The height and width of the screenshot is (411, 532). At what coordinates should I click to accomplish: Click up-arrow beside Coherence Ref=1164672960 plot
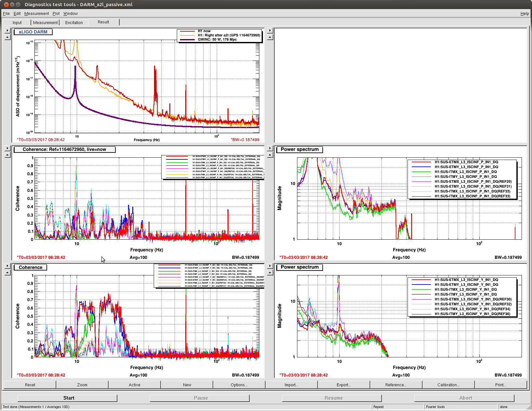[x=7, y=155]
